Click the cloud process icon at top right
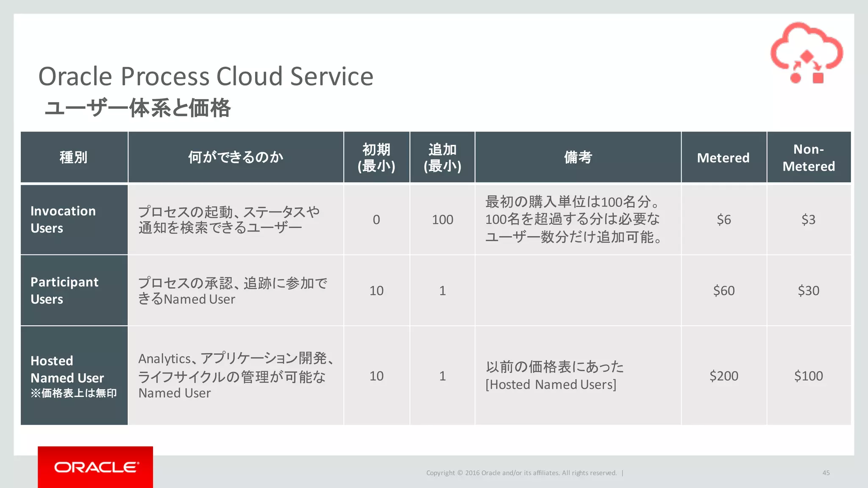 point(807,53)
